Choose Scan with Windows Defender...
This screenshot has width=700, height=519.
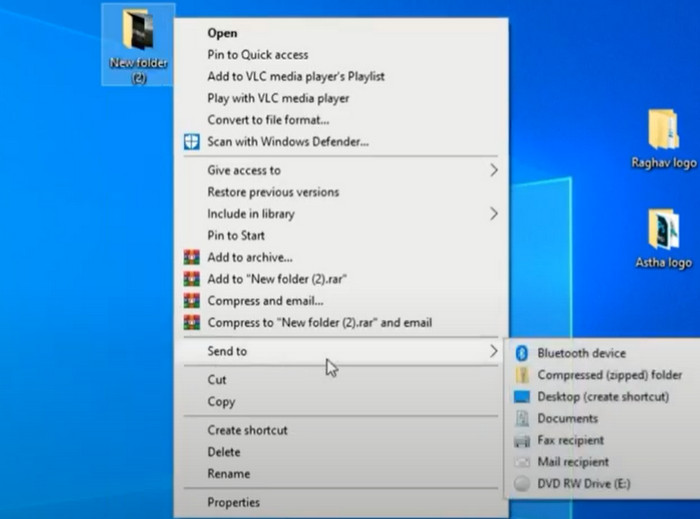coord(341,141)
